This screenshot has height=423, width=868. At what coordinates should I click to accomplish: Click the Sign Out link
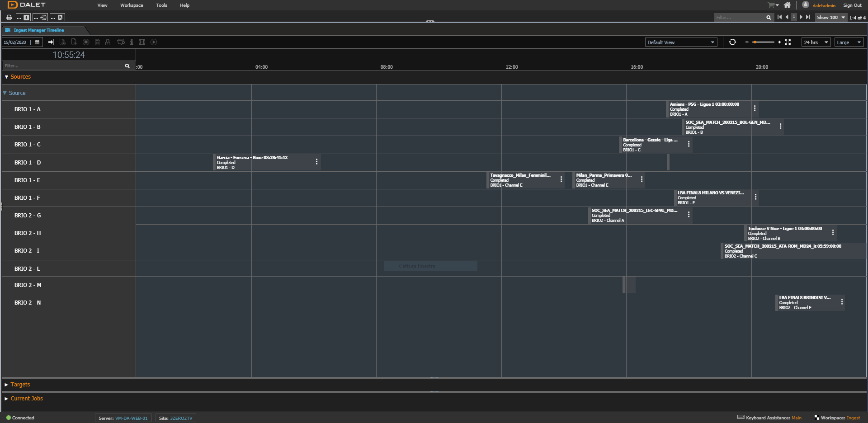[x=852, y=5]
